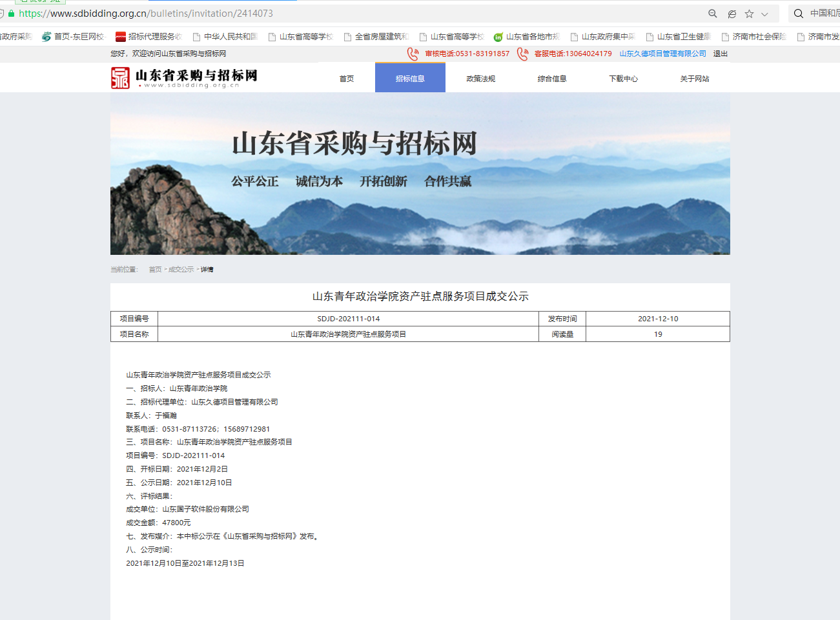Open the 政策法规 menu item
This screenshot has width=840, height=620.
coord(481,79)
